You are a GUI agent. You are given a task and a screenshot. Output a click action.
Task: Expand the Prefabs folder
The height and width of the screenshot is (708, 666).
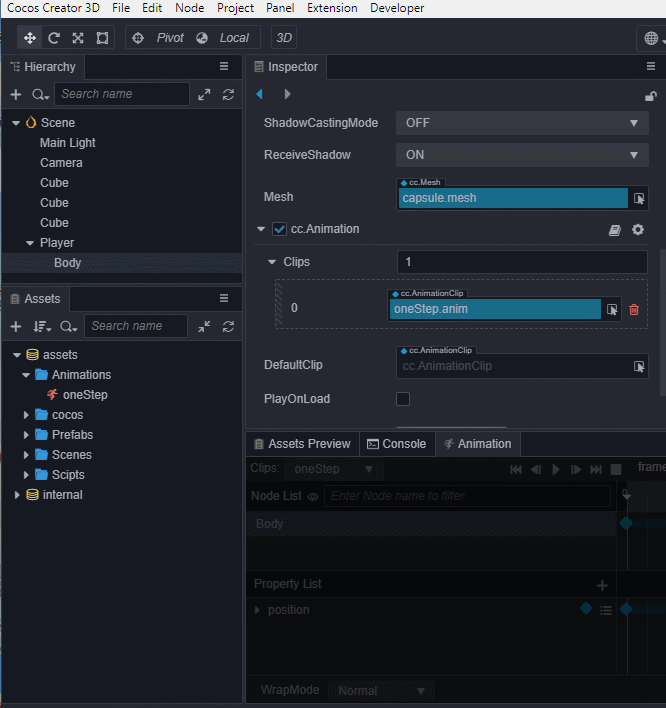(26, 435)
